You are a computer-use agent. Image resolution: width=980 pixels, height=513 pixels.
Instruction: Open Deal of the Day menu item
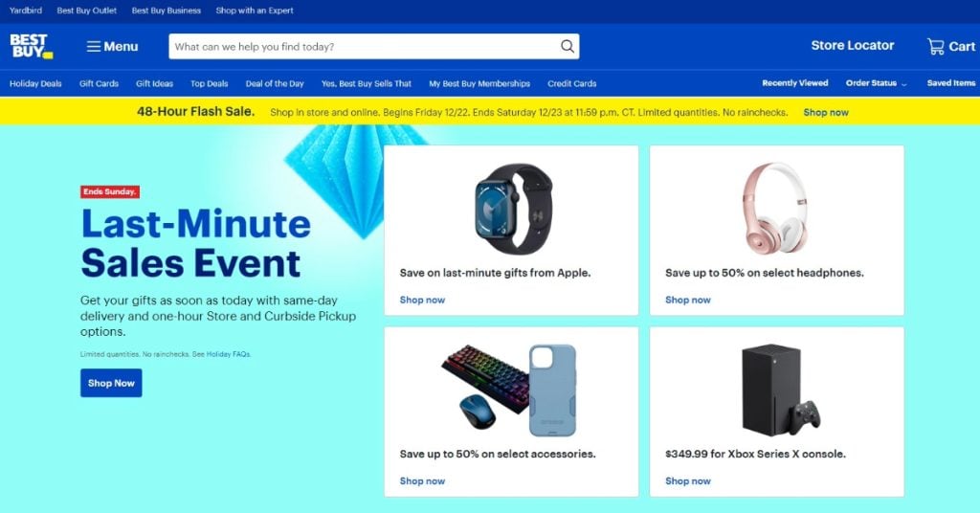[275, 83]
